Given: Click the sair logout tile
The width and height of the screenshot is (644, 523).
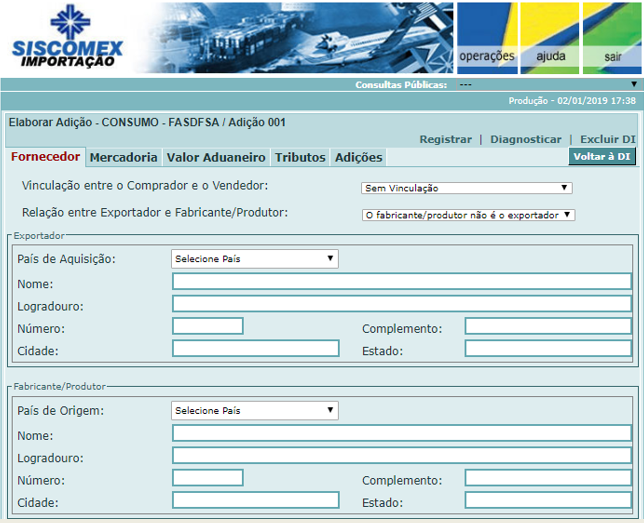Looking at the screenshot, I should pyautogui.click(x=612, y=38).
